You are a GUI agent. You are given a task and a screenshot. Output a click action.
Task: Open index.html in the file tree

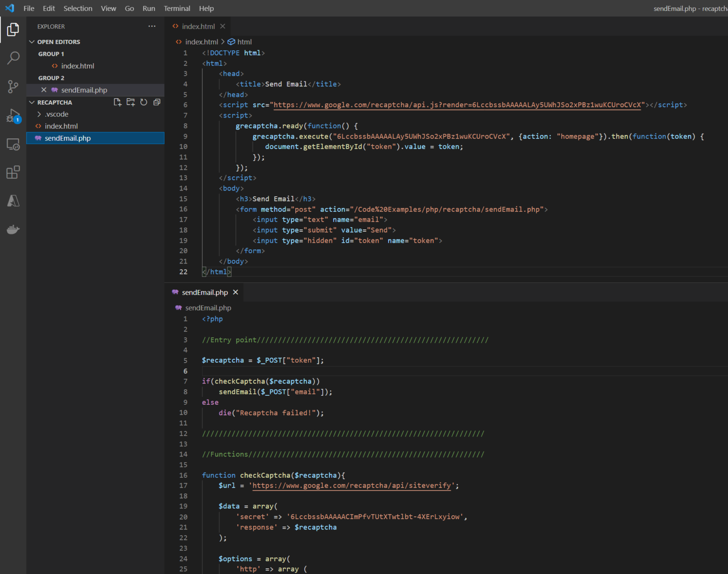[x=61, y=126]
